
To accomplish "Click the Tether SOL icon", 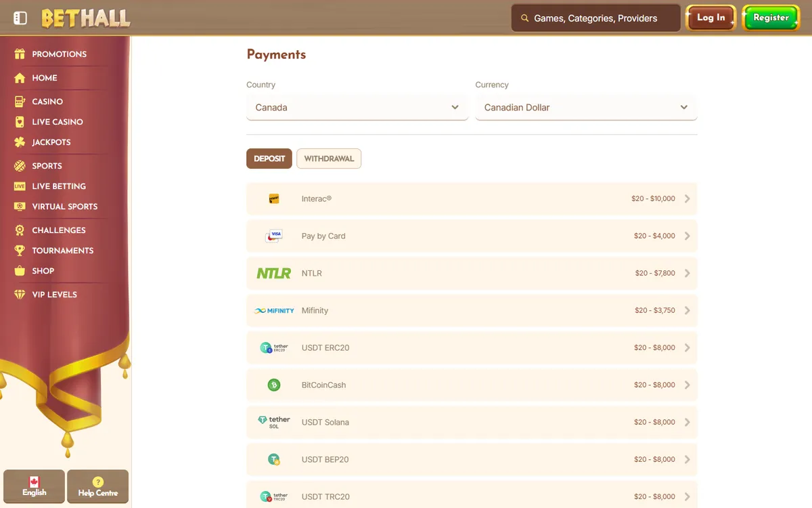I will 274,422.
